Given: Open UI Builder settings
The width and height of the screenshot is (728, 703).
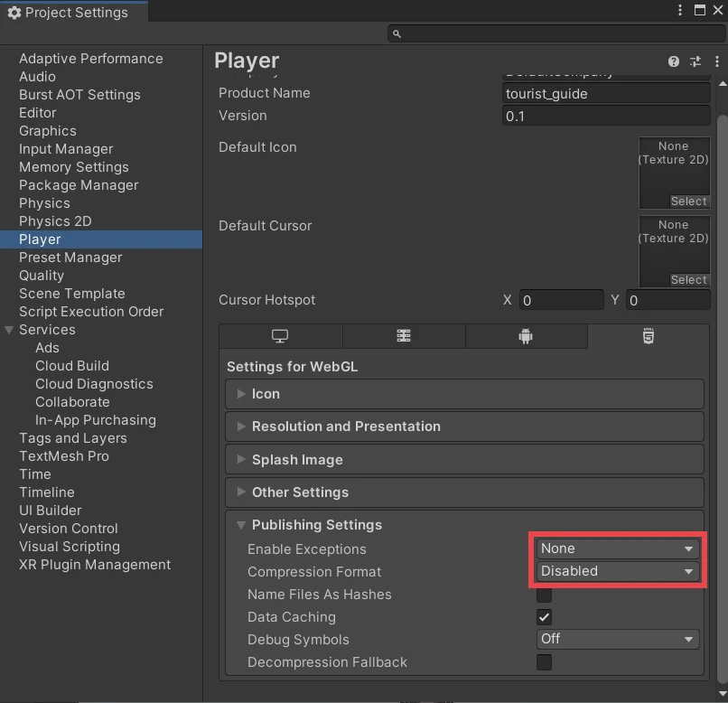Looking at the screenshot, I should pos(51,511).
